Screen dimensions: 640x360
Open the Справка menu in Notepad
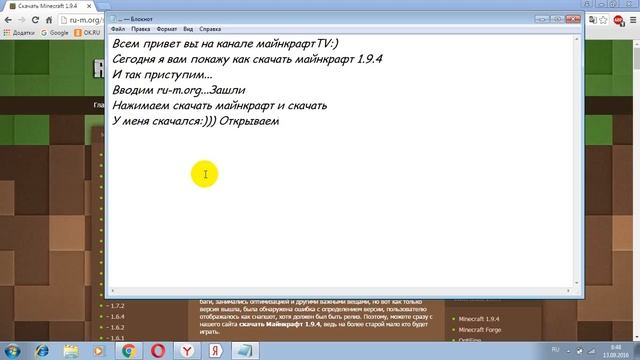(x=210, y=29)
